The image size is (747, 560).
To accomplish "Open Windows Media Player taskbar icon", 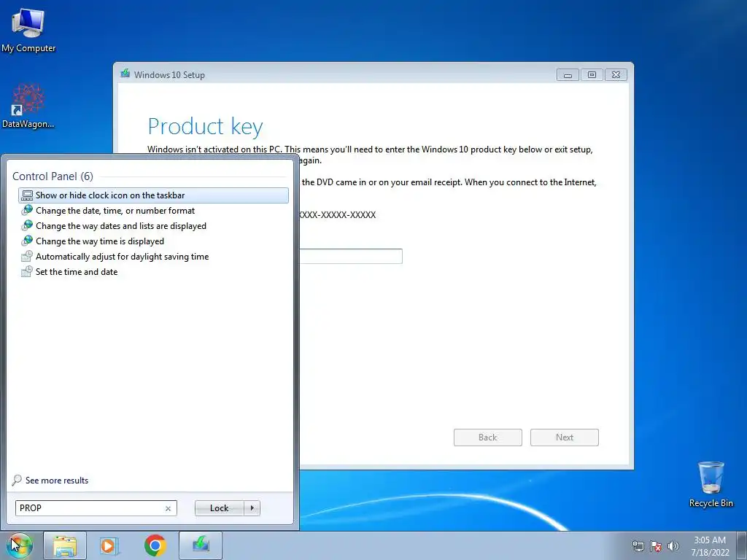I will pyautogui.click(x=109, y=545).
